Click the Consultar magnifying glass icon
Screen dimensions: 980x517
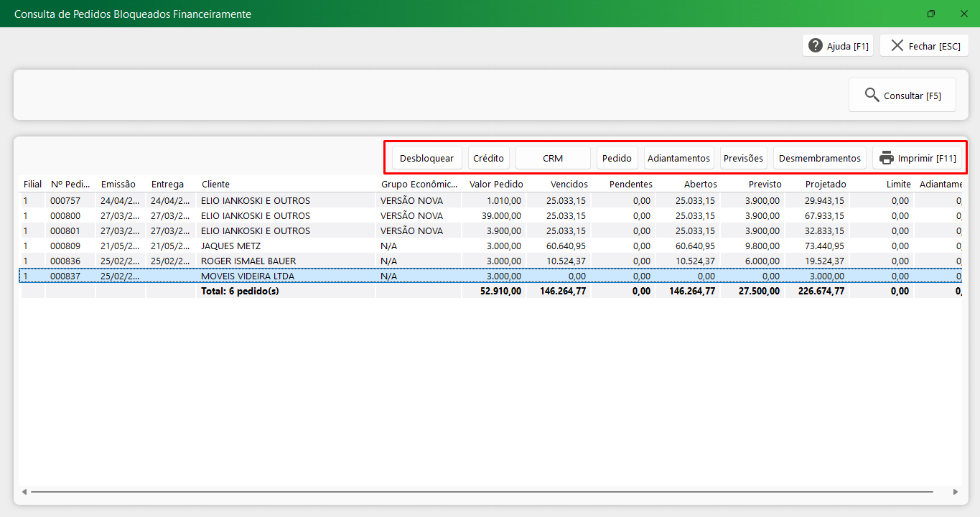click(872, 96)
